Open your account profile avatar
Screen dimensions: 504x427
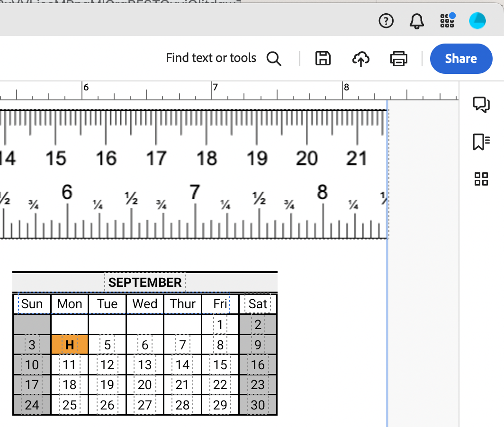pos(477,20)
